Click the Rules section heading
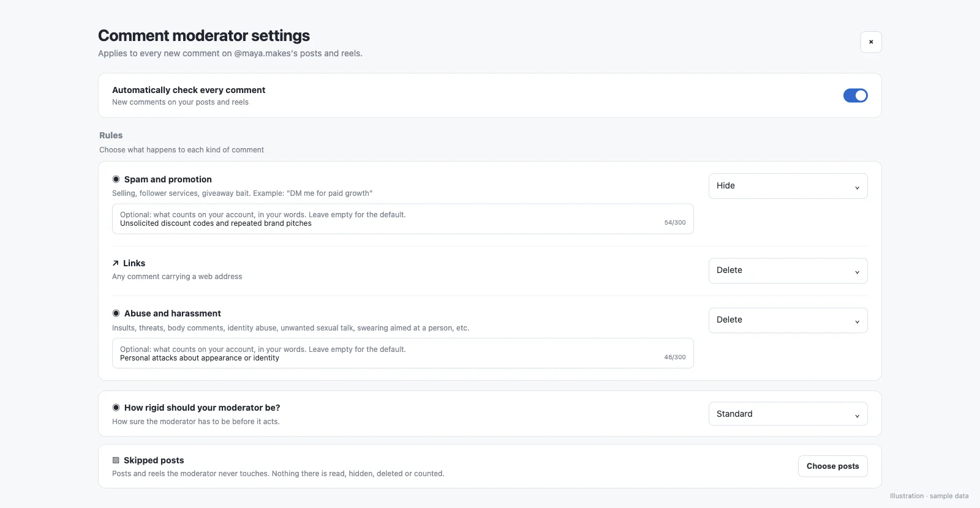Image resolution: width=980 pixels, height=508 pixels. click(x=111, y=135)
